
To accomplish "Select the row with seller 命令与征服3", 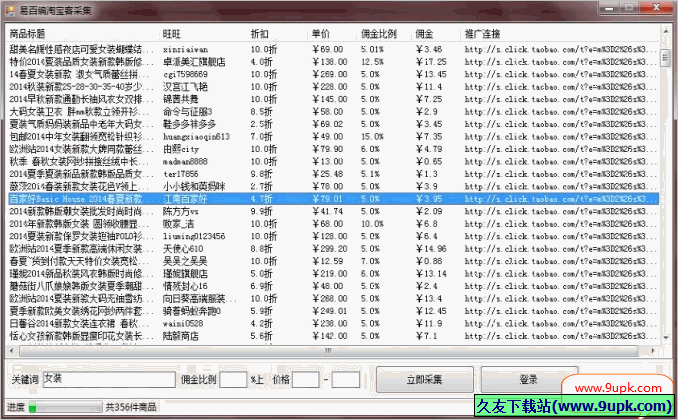I will 332,112.
